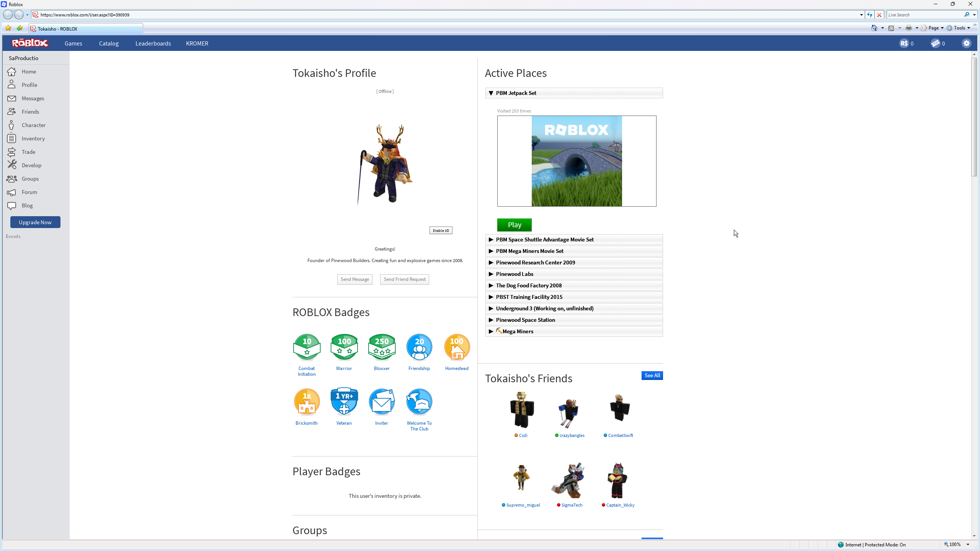Open the settings gear icon
This screenshot has height=551, width=980.
click(966, 43)
